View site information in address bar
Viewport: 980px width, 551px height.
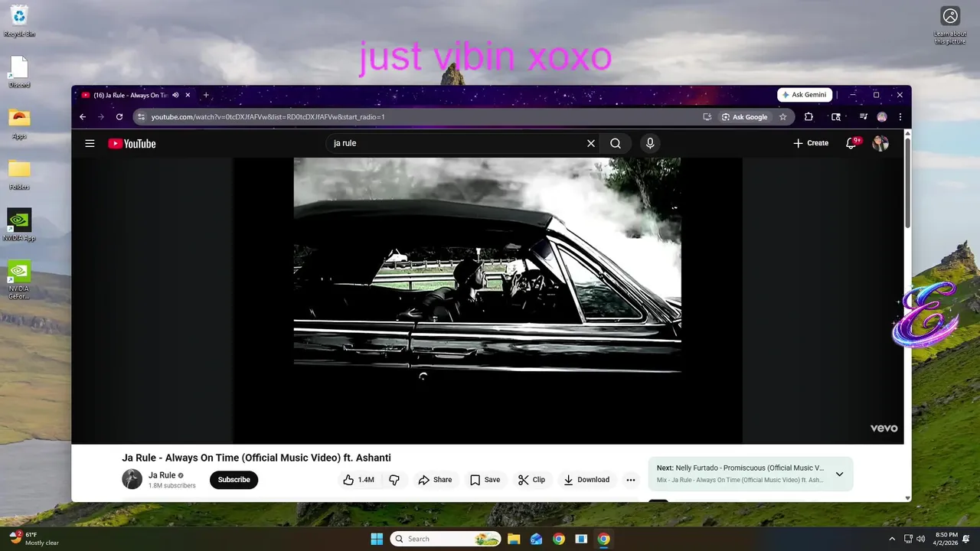tap(141, 117)
